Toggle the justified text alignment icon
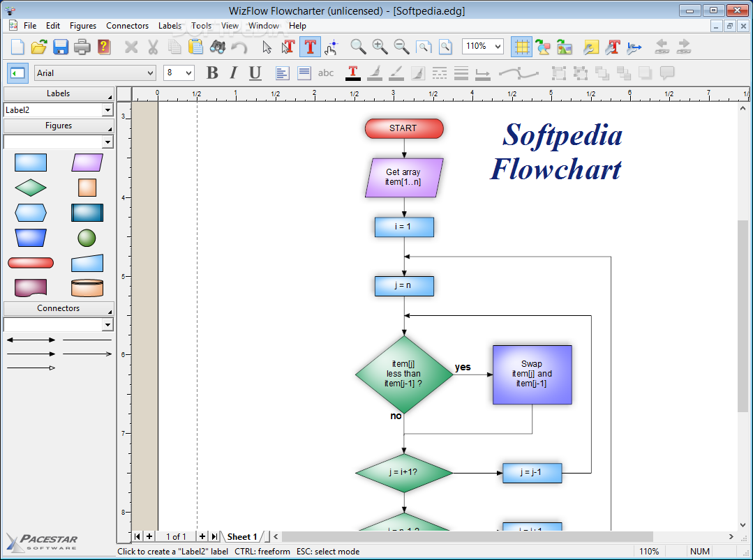 point(304,73)
